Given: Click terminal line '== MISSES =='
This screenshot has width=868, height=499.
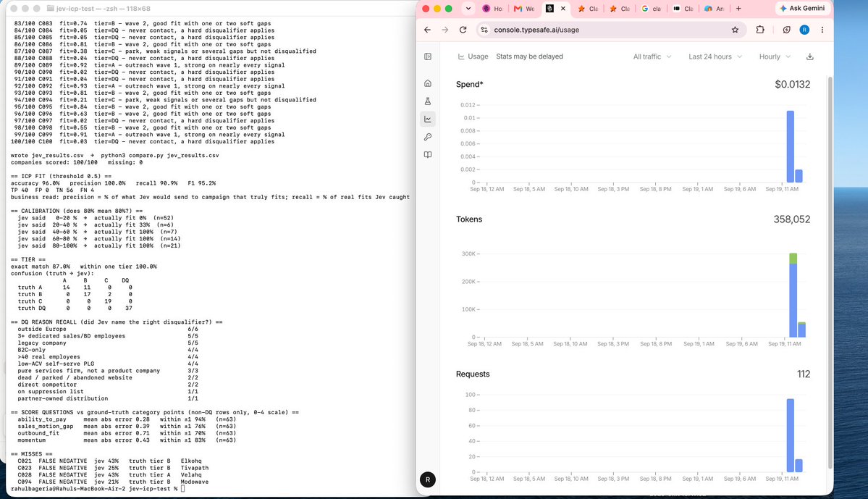Looking at the screenshot, I should [x=32, y=454].
